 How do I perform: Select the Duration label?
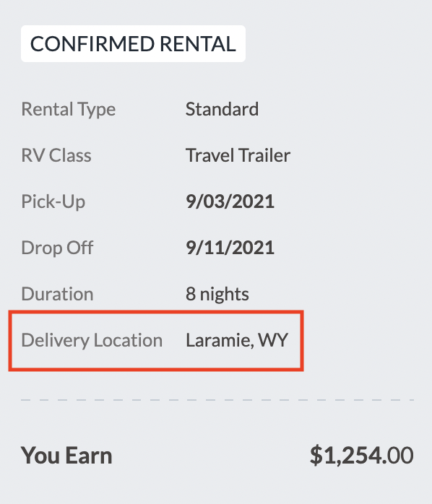point(57,294)
